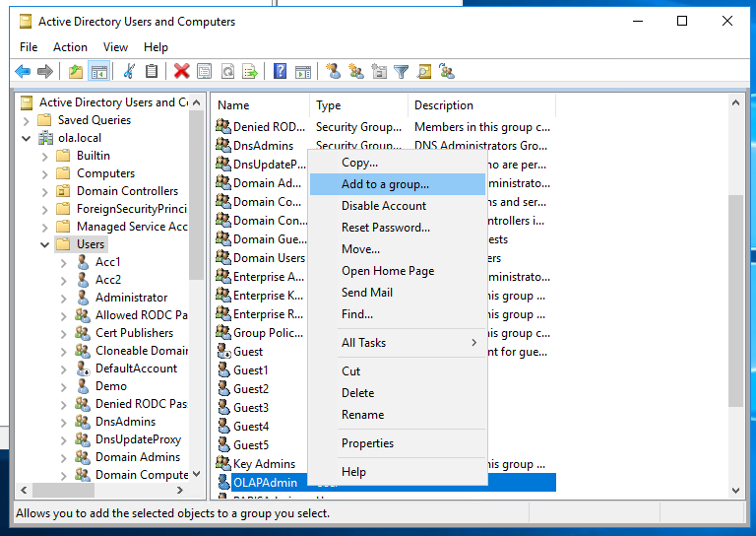Choose Disable Account in context menu

pos(397,206)
